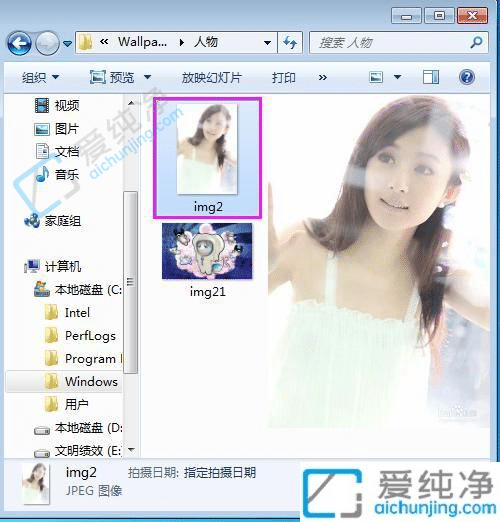The width and height of the screenshot is (500, 522).
Task: Click the navigation pane scrollbar thumb
Action: coord(130,282)
